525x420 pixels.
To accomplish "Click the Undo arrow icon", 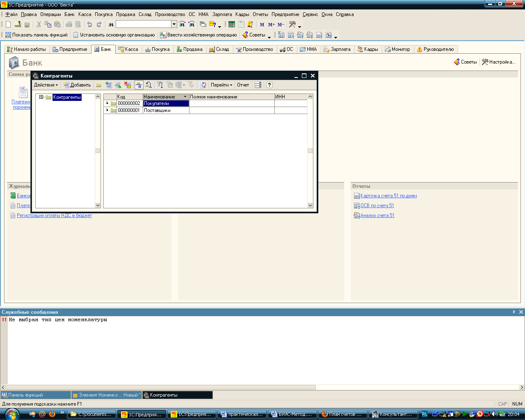I will [x=89, y=25].
